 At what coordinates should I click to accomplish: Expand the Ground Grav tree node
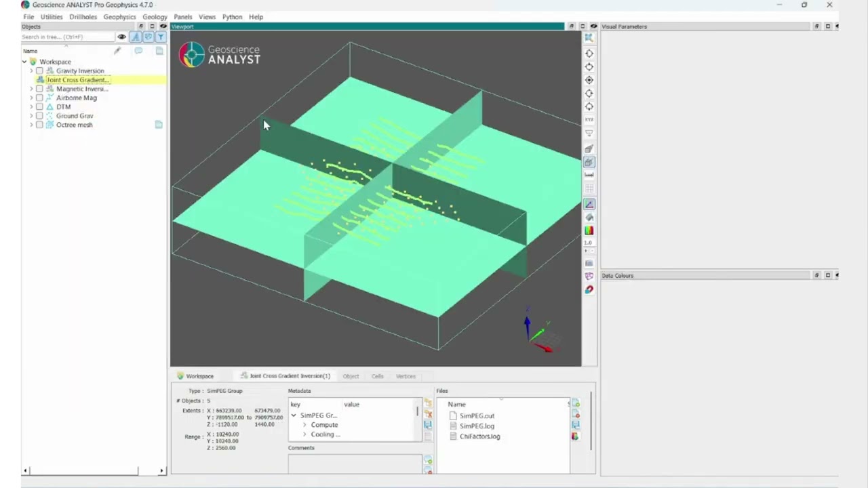click(x=31, y=116)
